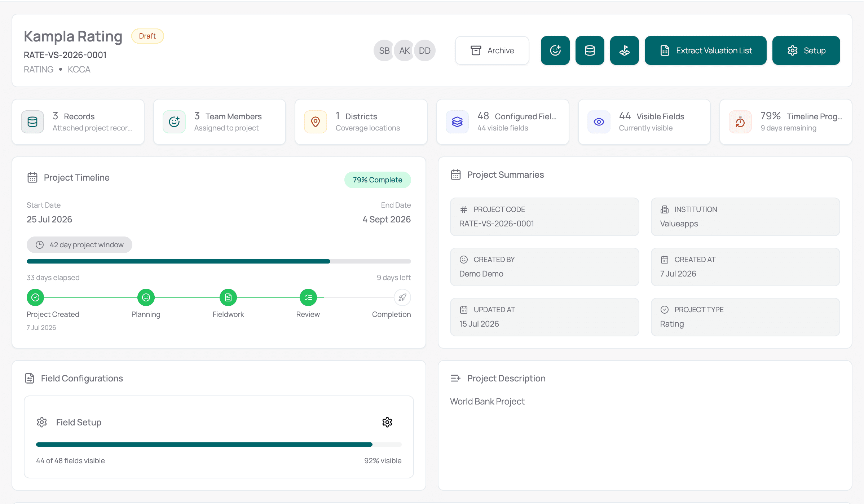Click '9 days left' label
The height and width of the screenshot is (504, 864).
394,278
